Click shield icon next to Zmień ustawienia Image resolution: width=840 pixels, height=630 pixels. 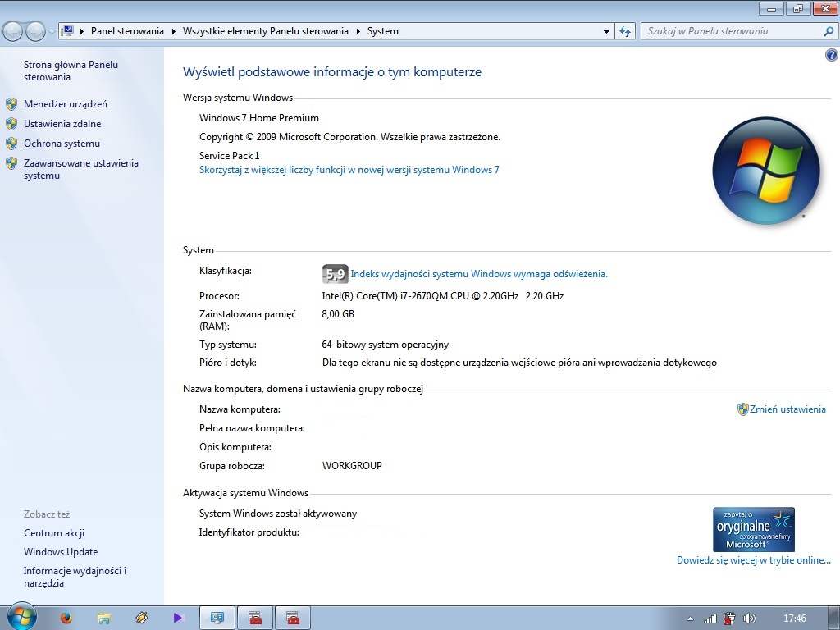coord(742,409)
